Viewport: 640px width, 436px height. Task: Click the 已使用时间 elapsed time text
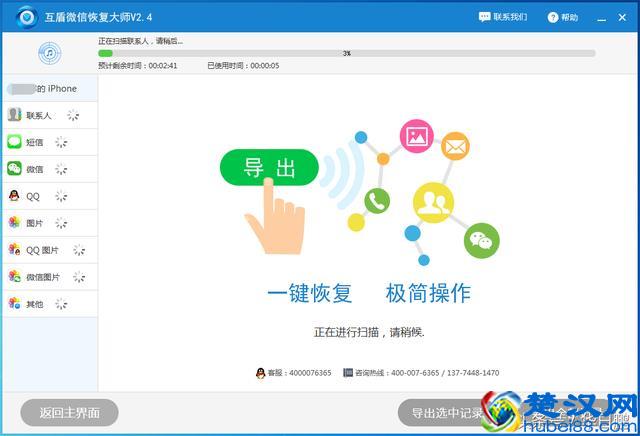pyautogui.click(x=243, y=66)
